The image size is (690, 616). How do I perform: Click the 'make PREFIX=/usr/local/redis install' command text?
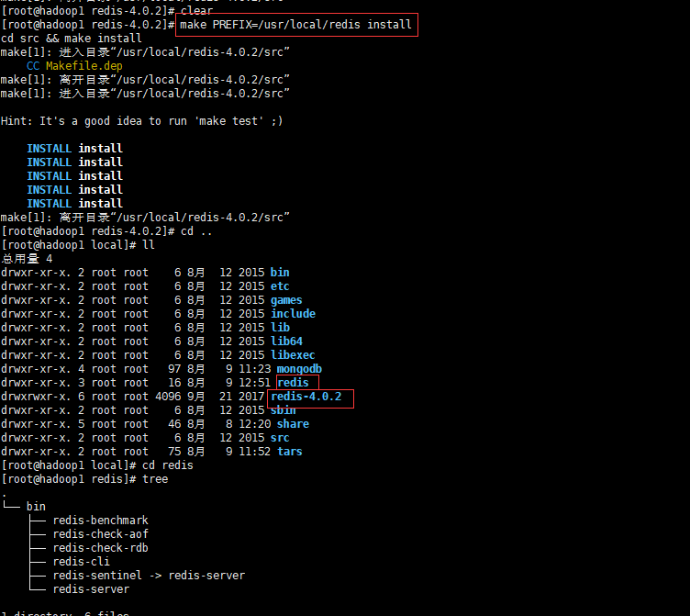point(295,25)
